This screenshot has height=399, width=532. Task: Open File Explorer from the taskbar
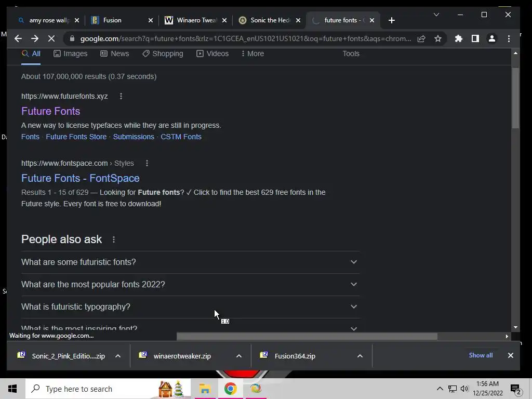coord(205,389)
